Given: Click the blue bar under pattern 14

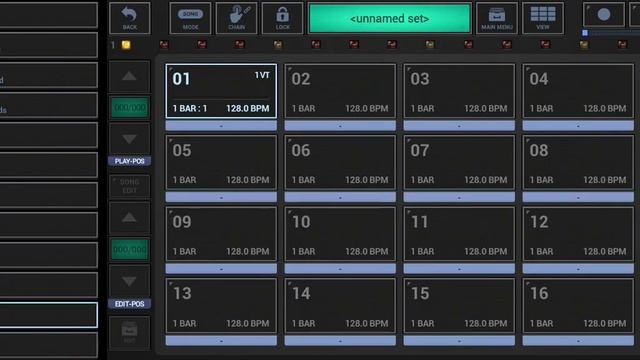Looking at the screenshot, I should 340,340.
